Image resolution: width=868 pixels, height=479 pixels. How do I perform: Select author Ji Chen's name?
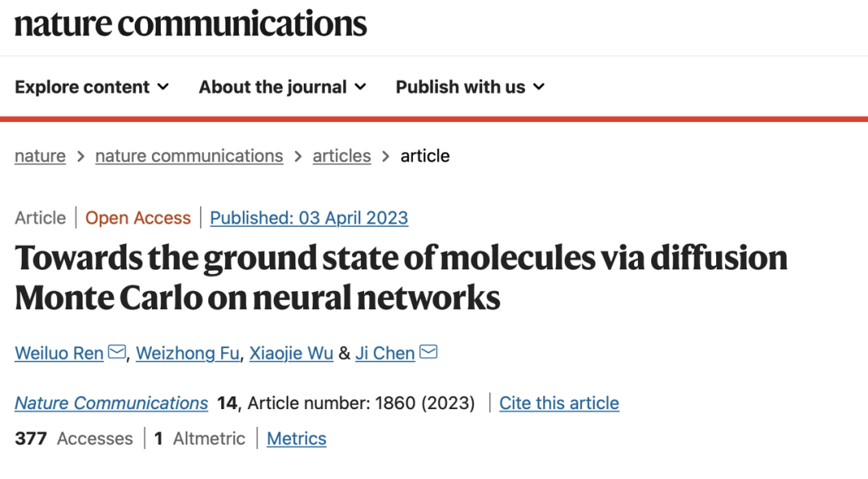pyautogui.click(x=385, y=353)
